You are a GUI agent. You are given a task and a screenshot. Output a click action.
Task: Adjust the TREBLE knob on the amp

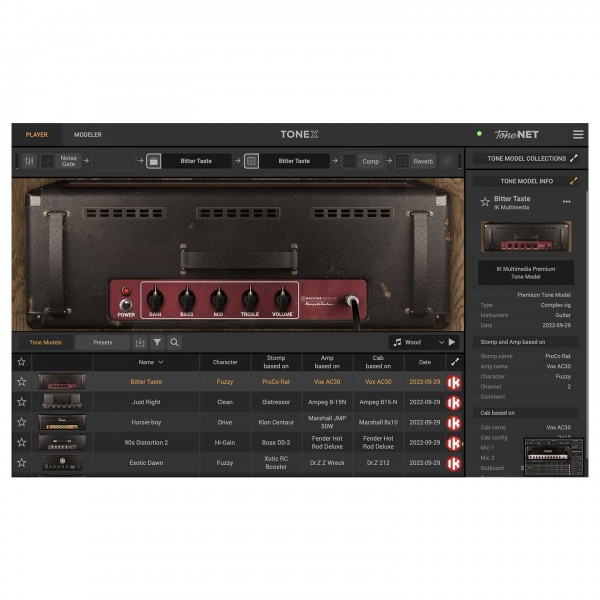[x=250, y=298]
